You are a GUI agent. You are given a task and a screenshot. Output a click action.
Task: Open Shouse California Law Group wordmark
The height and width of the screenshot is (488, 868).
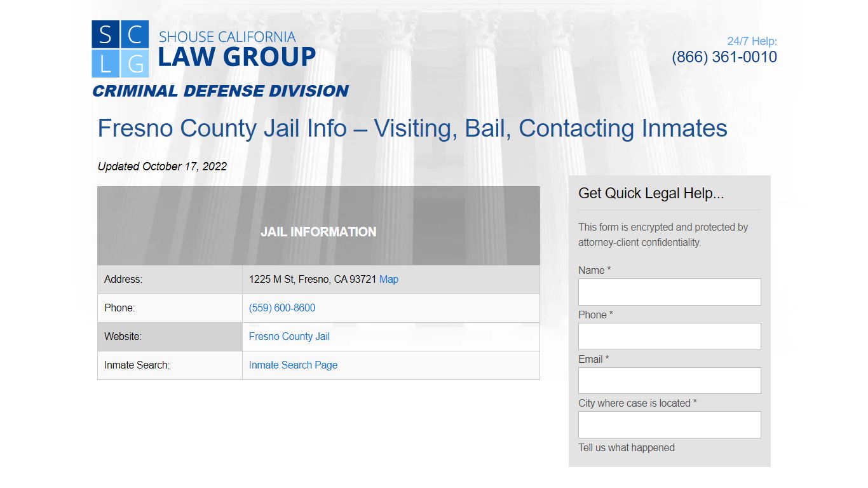point(236,50)
